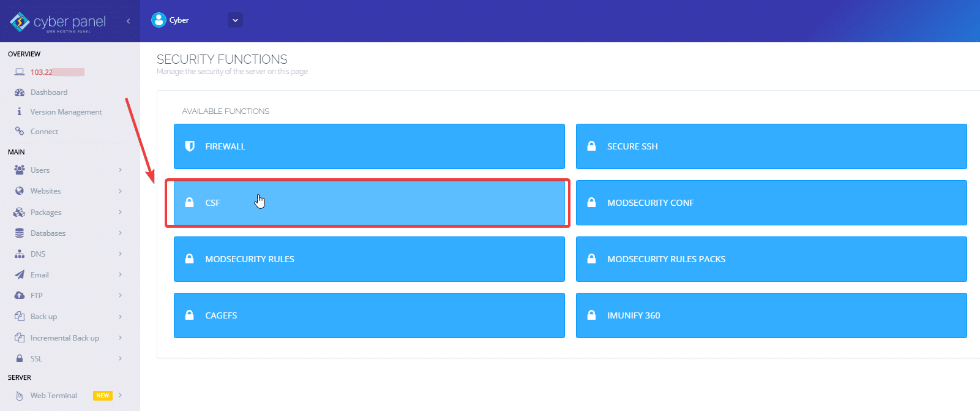Open the Web Terminal menu label
The image size is (980, 411).
(54, 396)
